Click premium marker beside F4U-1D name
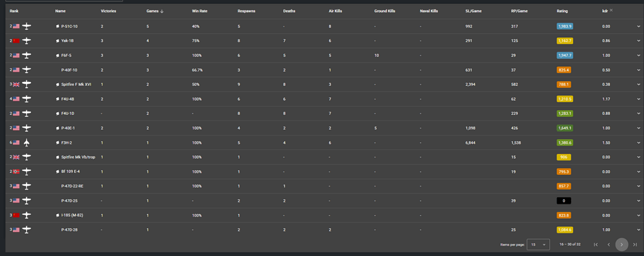The width and height of the screenshot is (644, 256). click(58, 113)
